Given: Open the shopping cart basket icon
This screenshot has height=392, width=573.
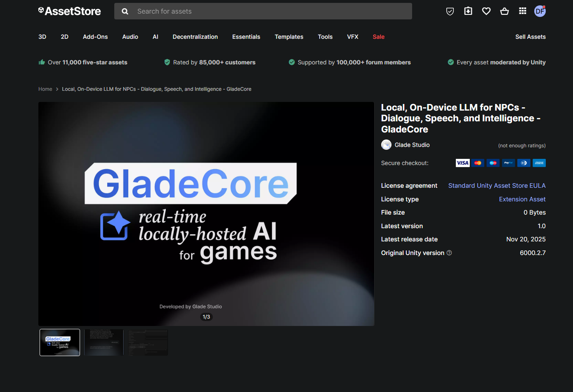Looking at the screenshot, I should pyautogui.click(x=504, y=11).
